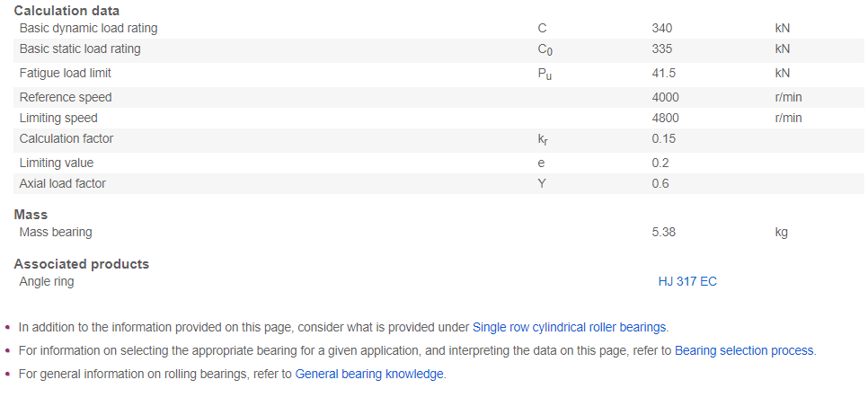The width and height of the screenshot is (868, 415).
Task: Open the HJ 317 EC angle ring link
Action: coord(687,282)
